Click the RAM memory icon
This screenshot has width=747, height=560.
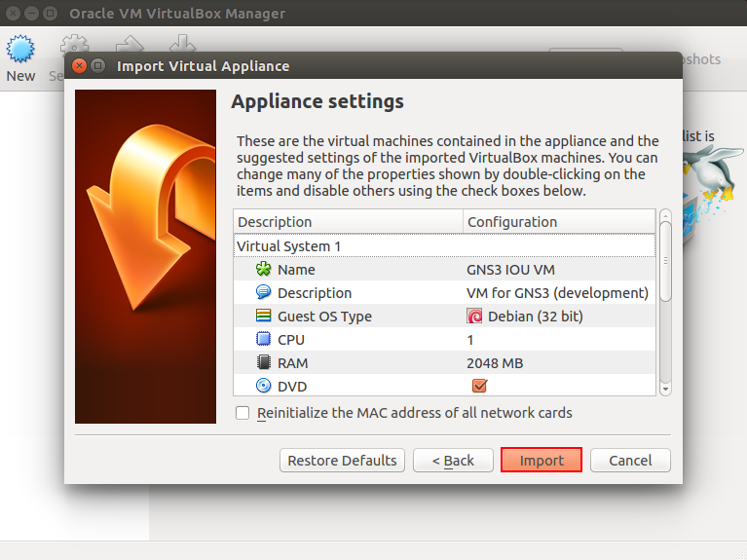click(264, 362)
